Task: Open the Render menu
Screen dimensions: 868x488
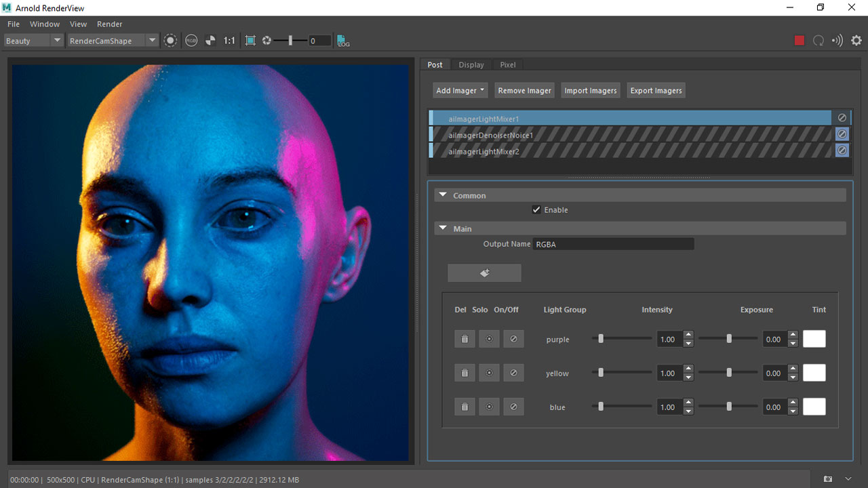Action: click(x=109, y=24)
